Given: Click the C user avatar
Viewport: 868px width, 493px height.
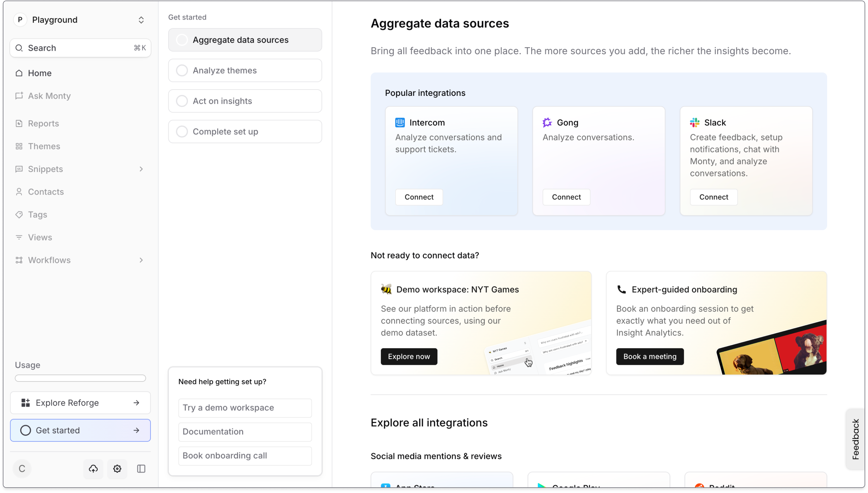Looking at the screenshot, I should (x=22, y=469).
